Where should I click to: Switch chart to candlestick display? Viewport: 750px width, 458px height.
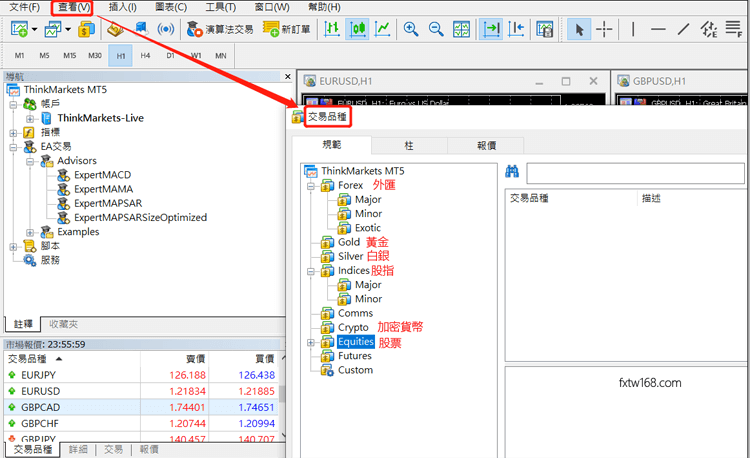tap(357, 30)
